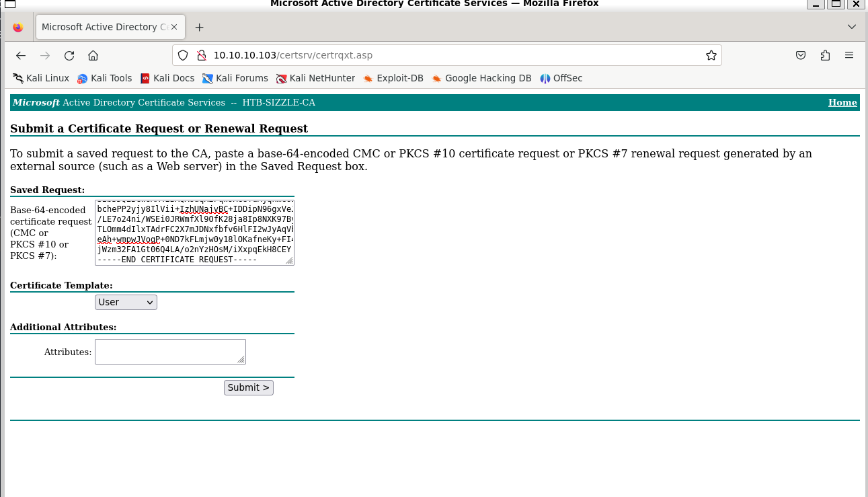Open the OffSec bookmark
This screenshot has width=868, height=497.
pos(561,78)
